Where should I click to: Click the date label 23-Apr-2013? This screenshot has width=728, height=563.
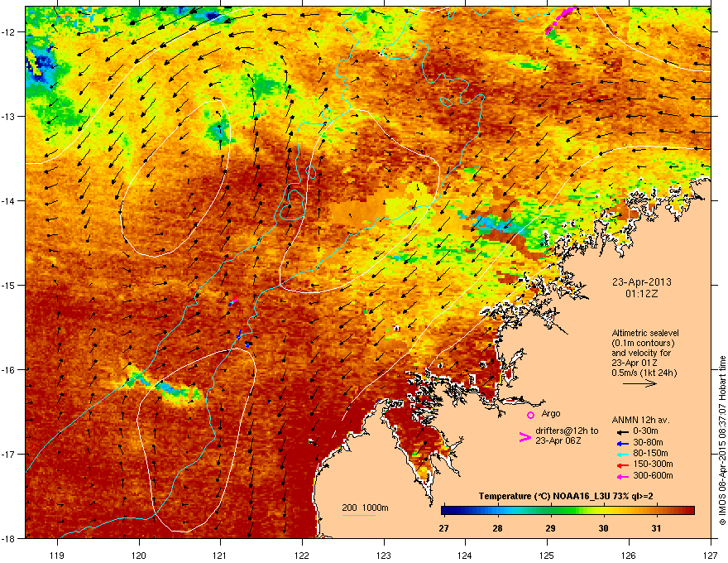coord(642,282)
